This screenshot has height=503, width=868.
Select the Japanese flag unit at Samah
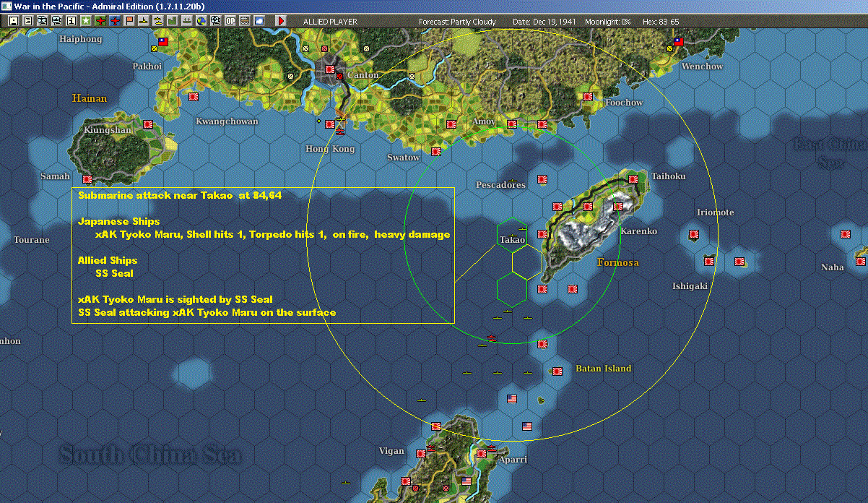click(x=87, y=179)
